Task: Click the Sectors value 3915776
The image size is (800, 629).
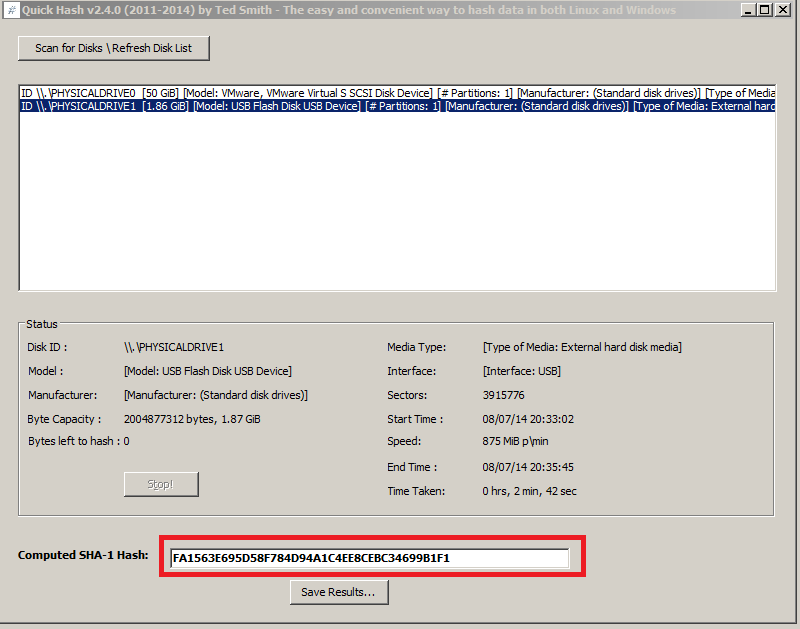Action: 504,395
